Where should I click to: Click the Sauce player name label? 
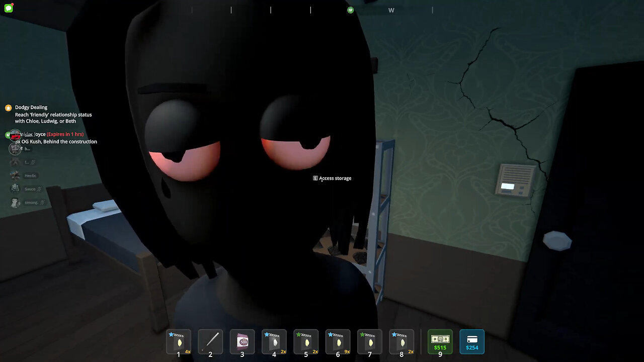click(30, 189)
